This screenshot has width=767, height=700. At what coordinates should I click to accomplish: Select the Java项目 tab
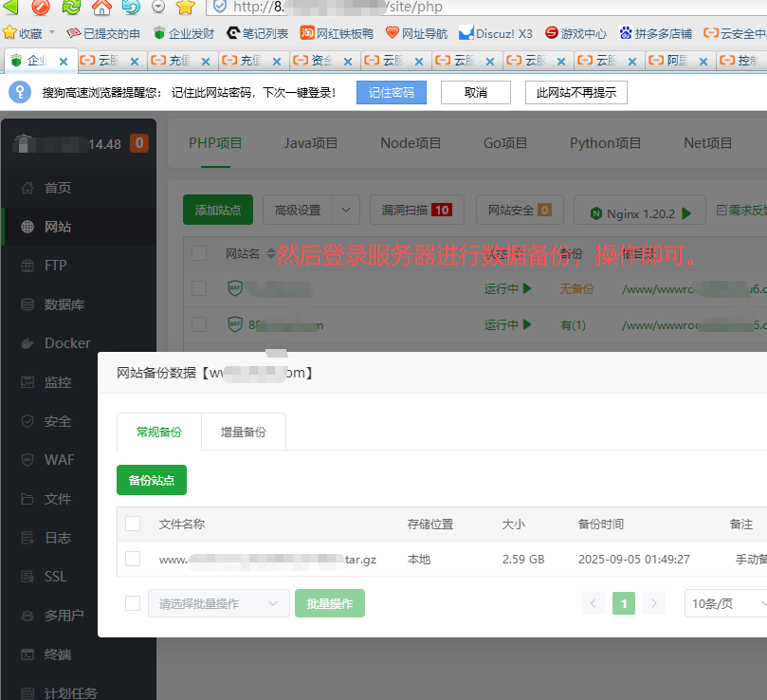click(x=311, y=143)
